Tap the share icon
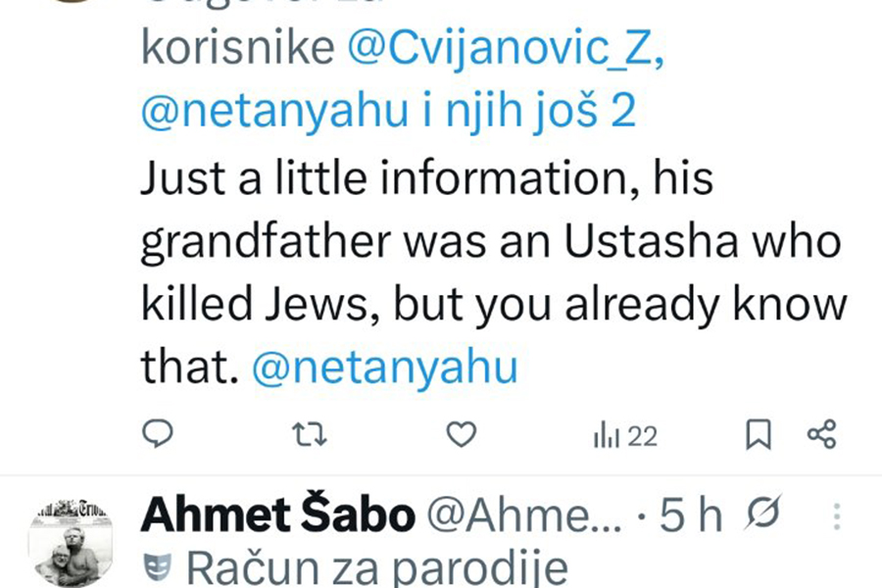Screen dimensions: 882x588 click(821, 434)
